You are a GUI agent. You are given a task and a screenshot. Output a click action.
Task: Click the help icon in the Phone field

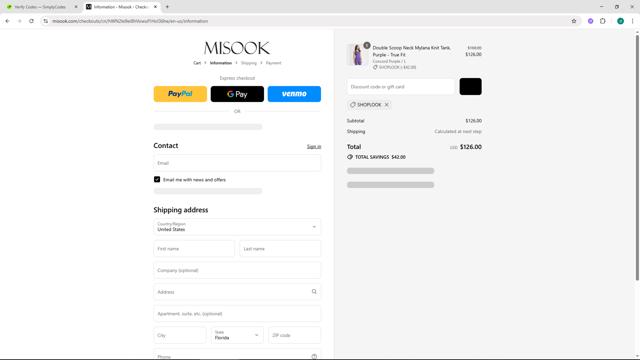(x=314, y=356)
